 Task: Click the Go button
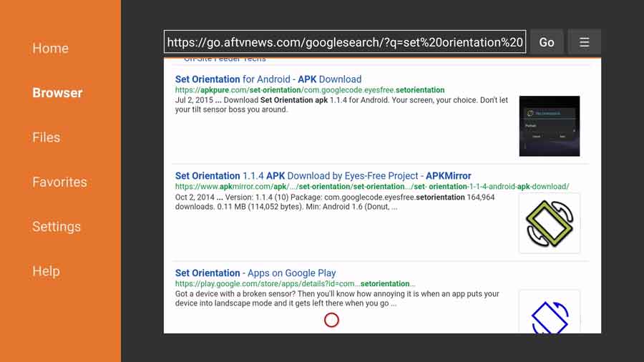pos(546,42)
